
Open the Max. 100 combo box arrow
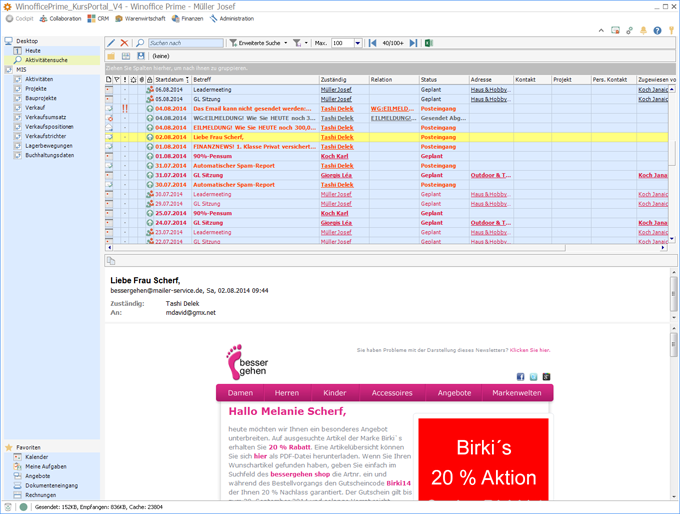(358, 43)
